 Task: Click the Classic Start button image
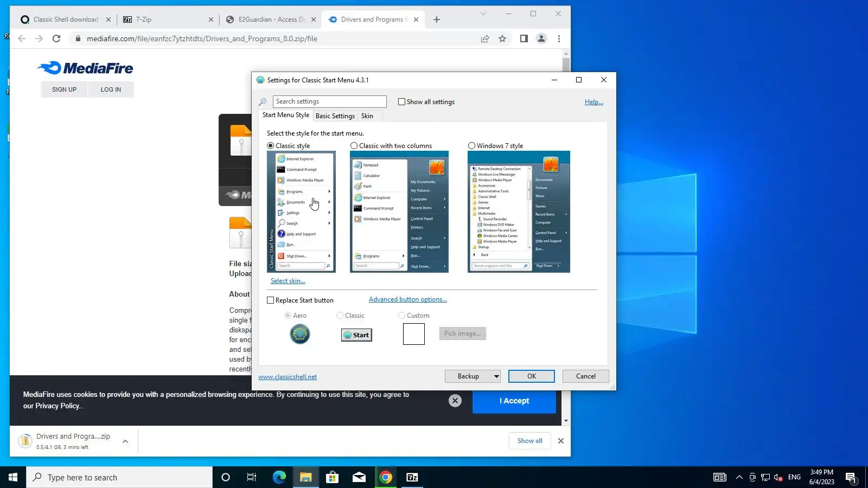[356, 335]
